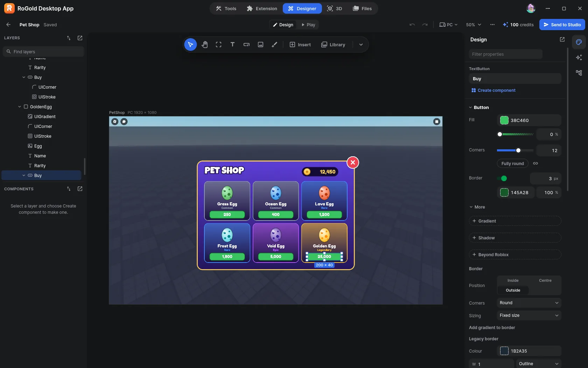Select the cursor select tool

pyautogui.click(x=190, y=45)
